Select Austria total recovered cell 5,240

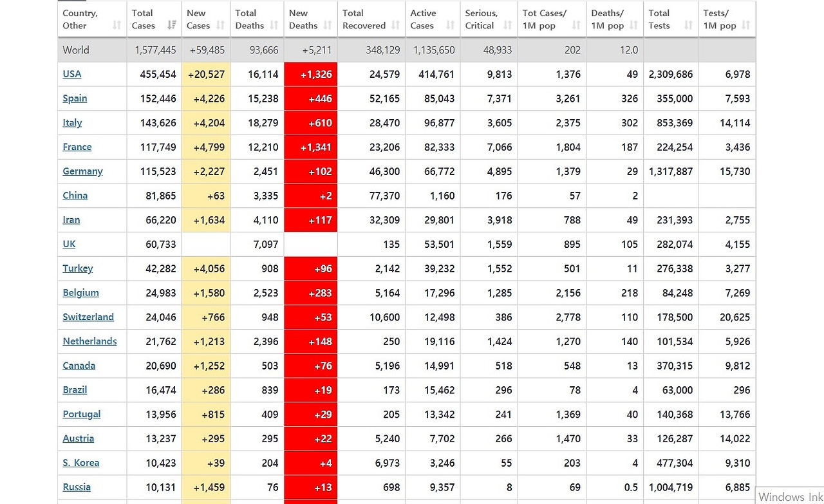(x=371, y=439)
